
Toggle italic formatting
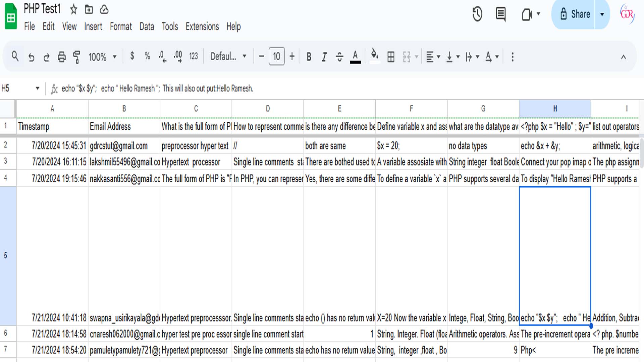(x=324, y=57)
